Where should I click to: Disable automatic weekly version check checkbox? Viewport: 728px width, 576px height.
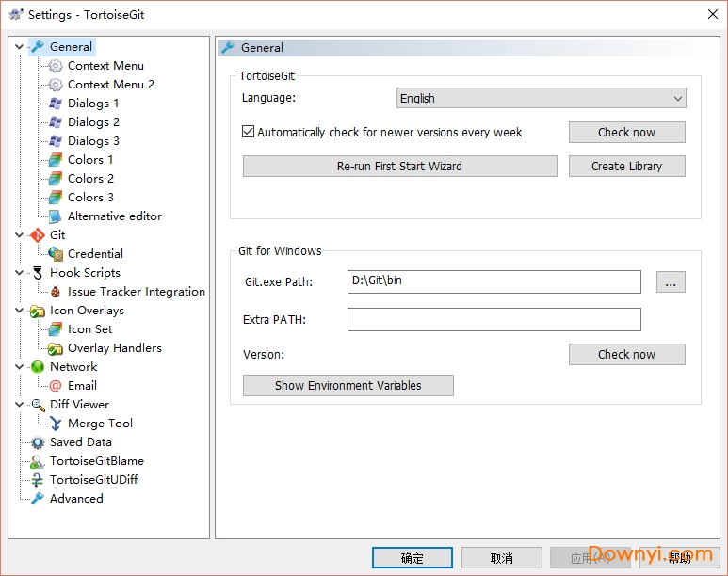[x=249, y=133]
